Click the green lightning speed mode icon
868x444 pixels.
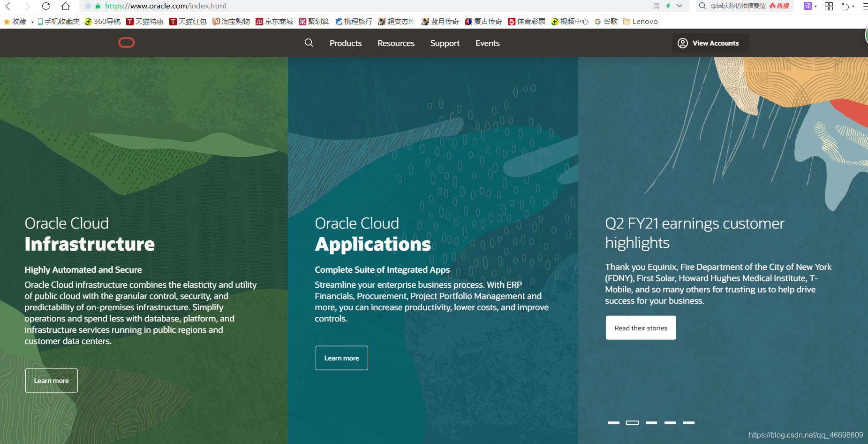pos(668,6)
